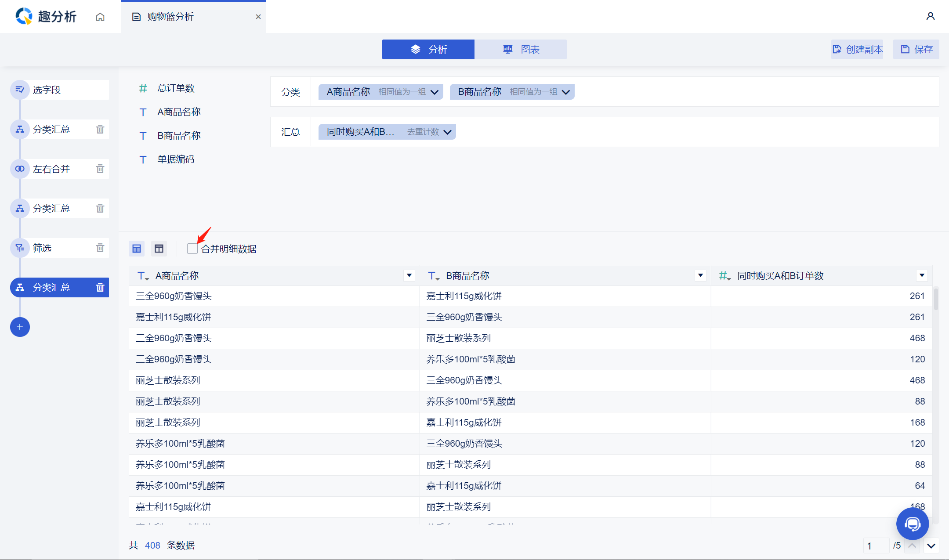This screenshot has height=560, width=949.
Task: Open the user account icon
Action: pyautogui.click(x=930, y=16)
